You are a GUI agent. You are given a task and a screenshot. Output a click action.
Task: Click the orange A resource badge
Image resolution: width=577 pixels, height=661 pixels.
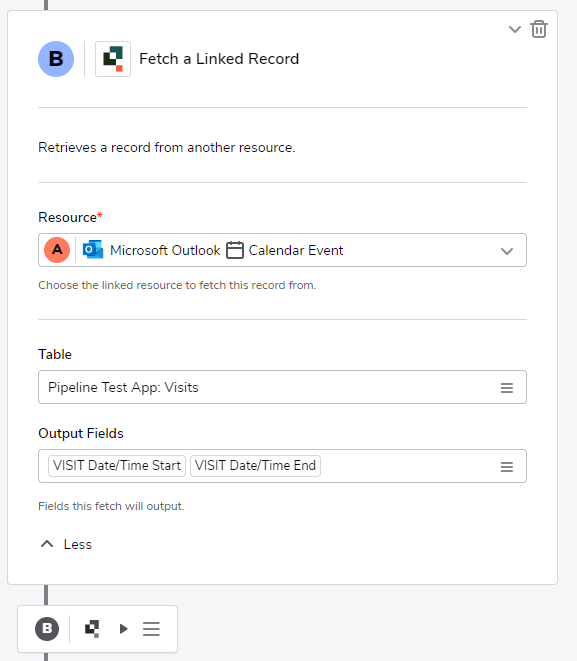click(x=57, y=250)
